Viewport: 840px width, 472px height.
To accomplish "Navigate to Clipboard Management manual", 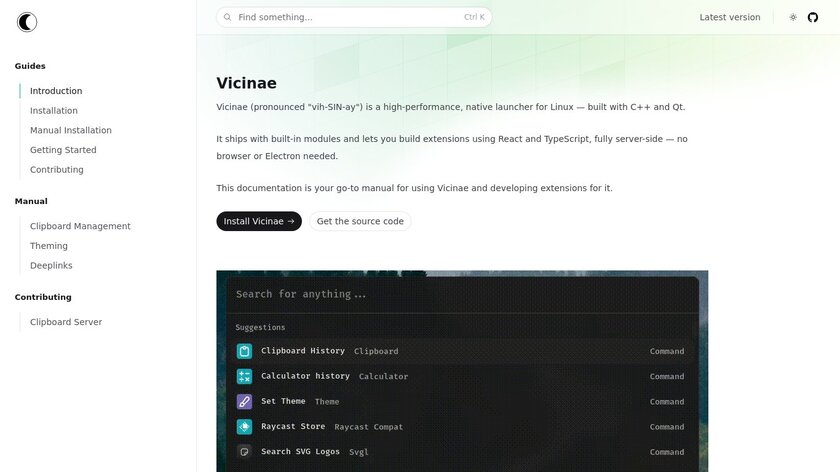I will (x=80, y=226).
